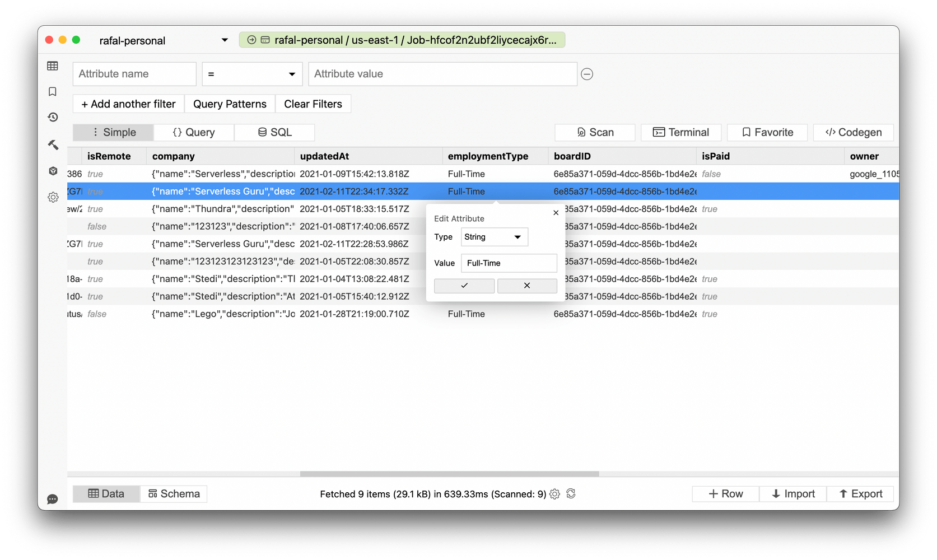Viewport: 937px width, 560px height.
Task: Cancel the attribute edit with the X button
Action: (527, 286)
